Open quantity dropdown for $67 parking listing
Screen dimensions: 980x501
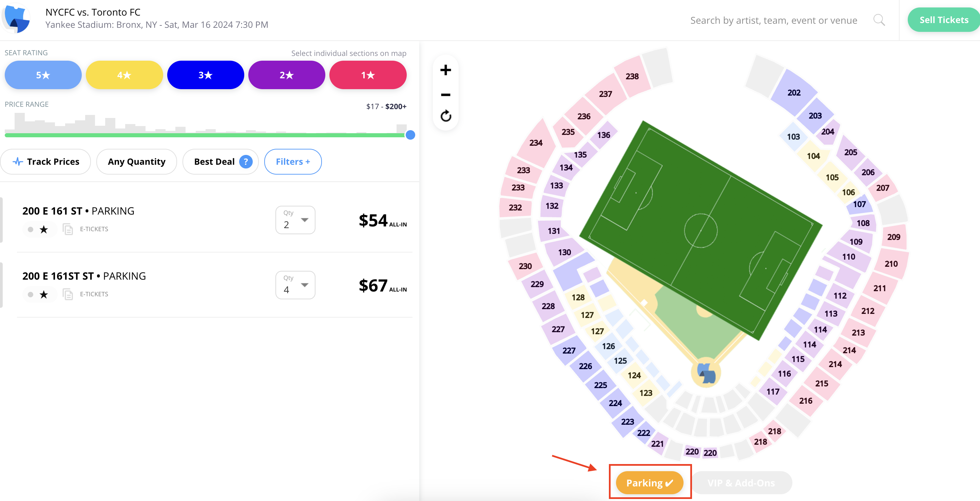coord(295,285)
